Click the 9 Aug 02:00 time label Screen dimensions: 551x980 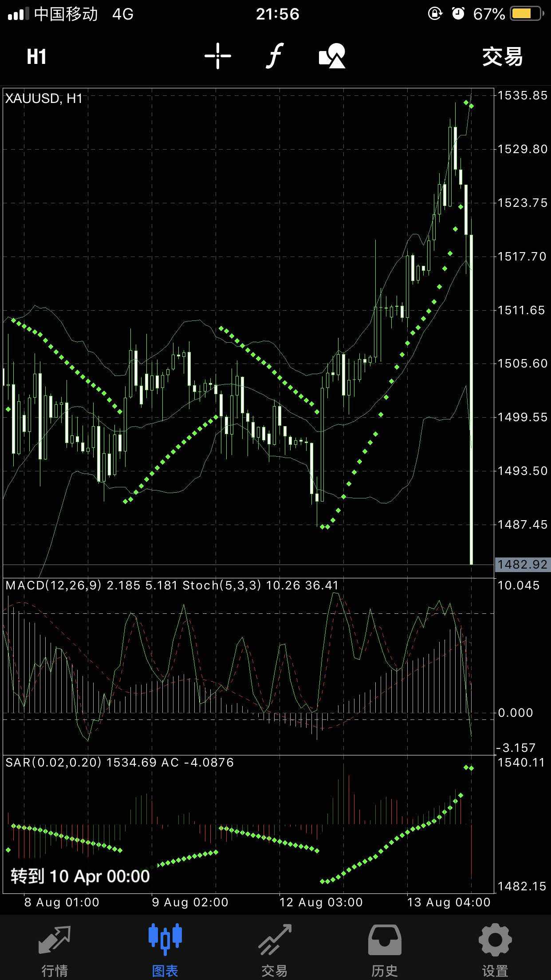coord(190,902)
